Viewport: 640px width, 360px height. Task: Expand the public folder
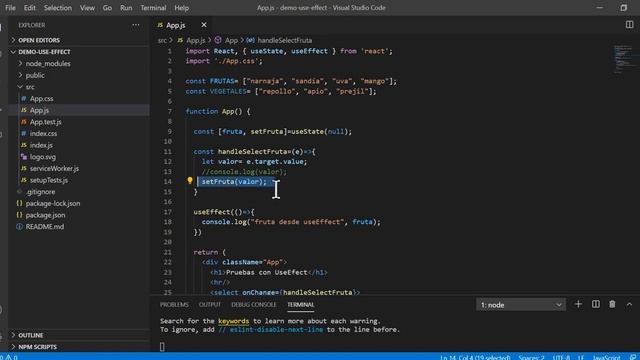coord(35,75)
